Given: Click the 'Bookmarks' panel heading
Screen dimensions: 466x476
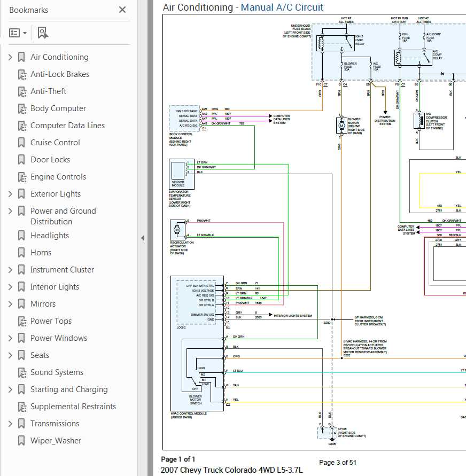Looking at the screenshot, I should click(x=28, y=10).
